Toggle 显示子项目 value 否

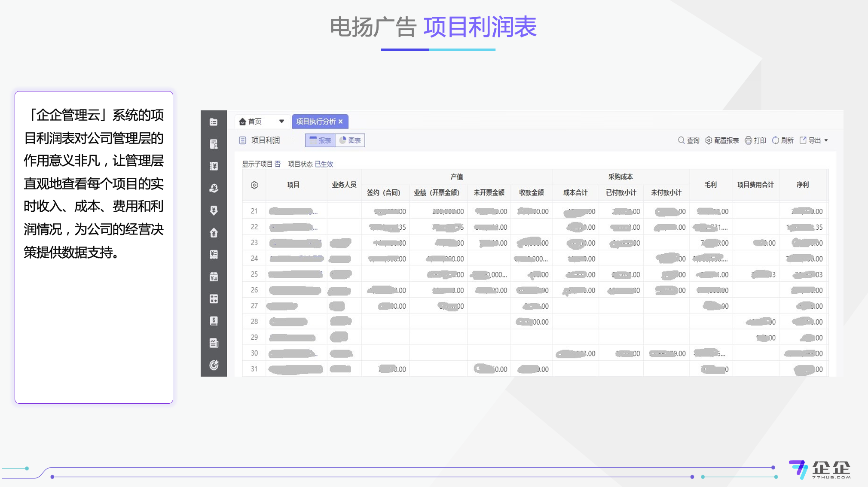click(x=278, y=164)
